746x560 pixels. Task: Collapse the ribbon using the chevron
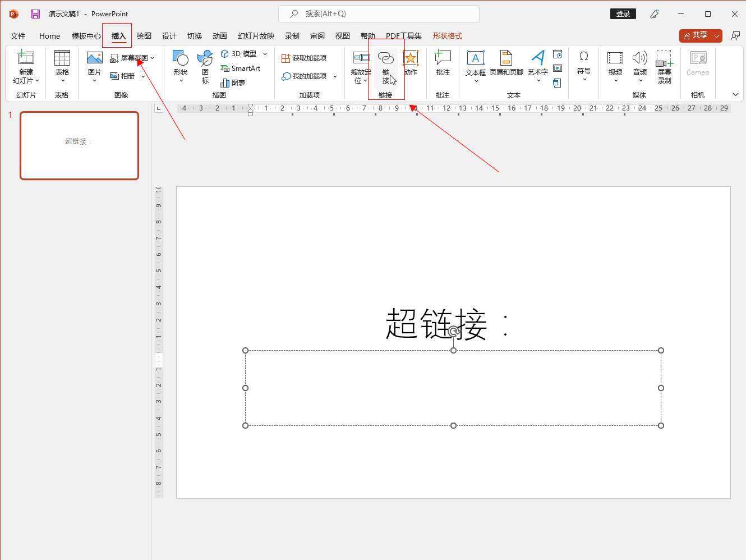point(735,94)
